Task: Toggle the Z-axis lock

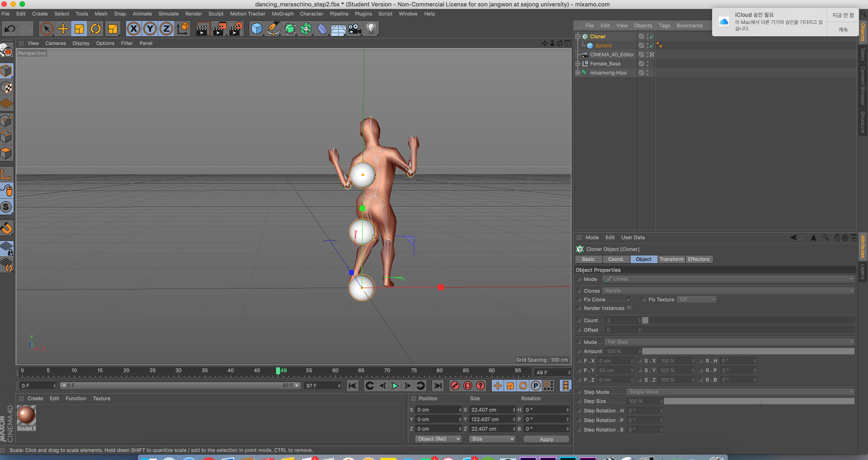Action: 166,29
